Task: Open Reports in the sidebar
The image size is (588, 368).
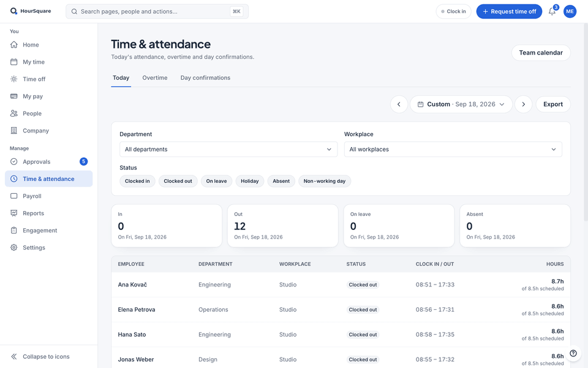Action: pos(49,213)
